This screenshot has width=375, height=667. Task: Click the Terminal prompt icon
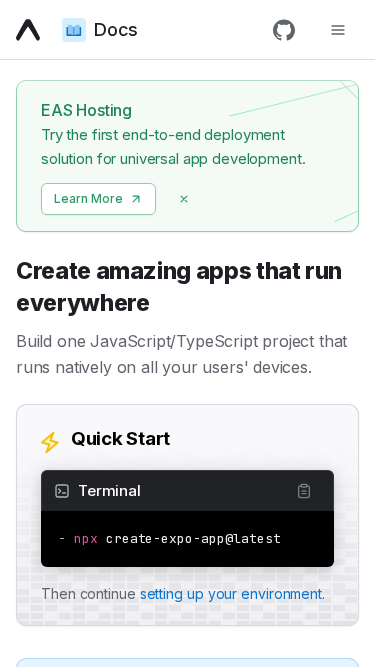tap(62, 491)
